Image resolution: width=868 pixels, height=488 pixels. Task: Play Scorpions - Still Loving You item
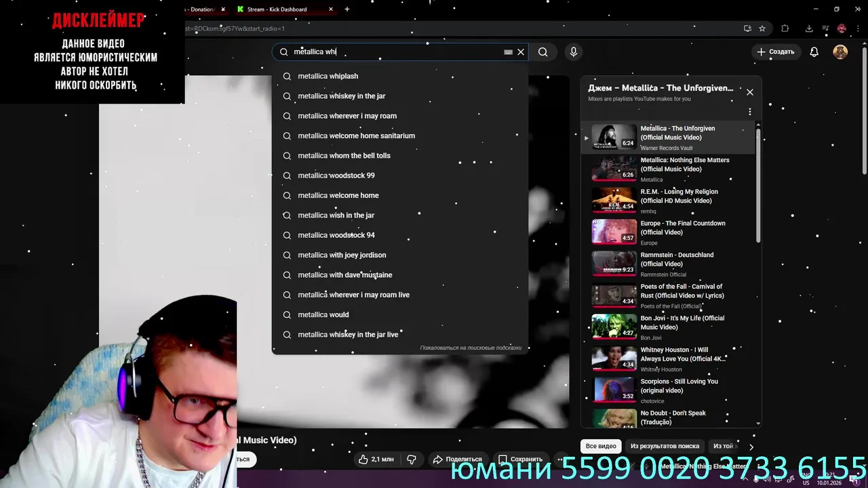tap(668, 390)
